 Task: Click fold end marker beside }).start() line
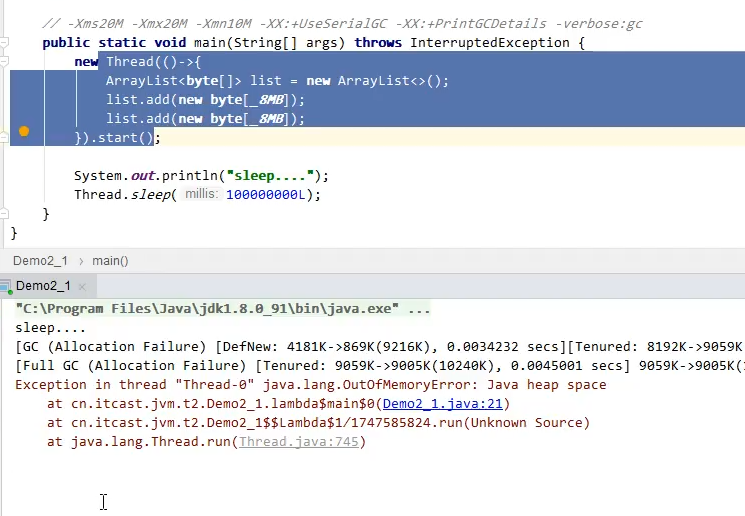(4, 138)
